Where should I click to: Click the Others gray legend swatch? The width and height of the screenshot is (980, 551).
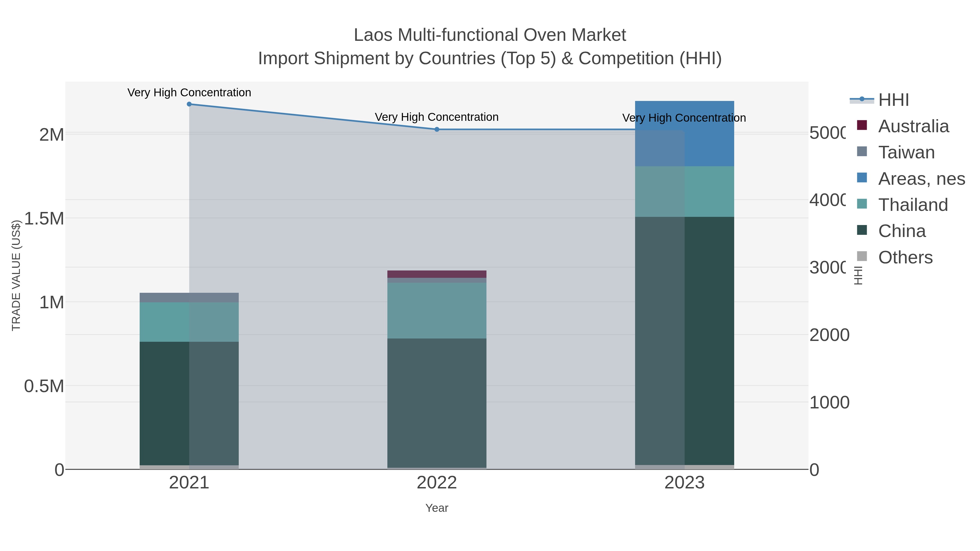tap(862, 256)
